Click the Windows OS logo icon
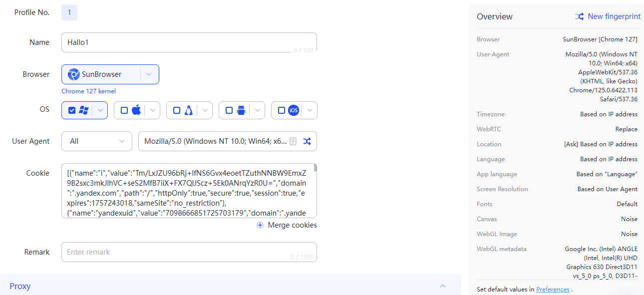This screenshot has height=295, width=644. [84, 110]
